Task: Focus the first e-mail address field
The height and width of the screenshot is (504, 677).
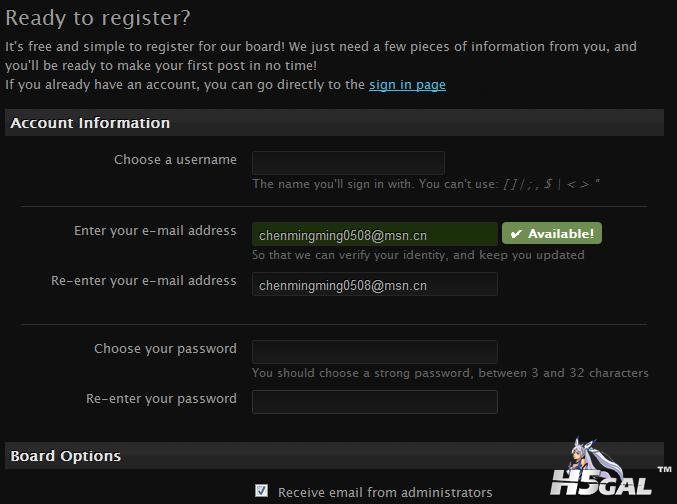Action: 375,234
